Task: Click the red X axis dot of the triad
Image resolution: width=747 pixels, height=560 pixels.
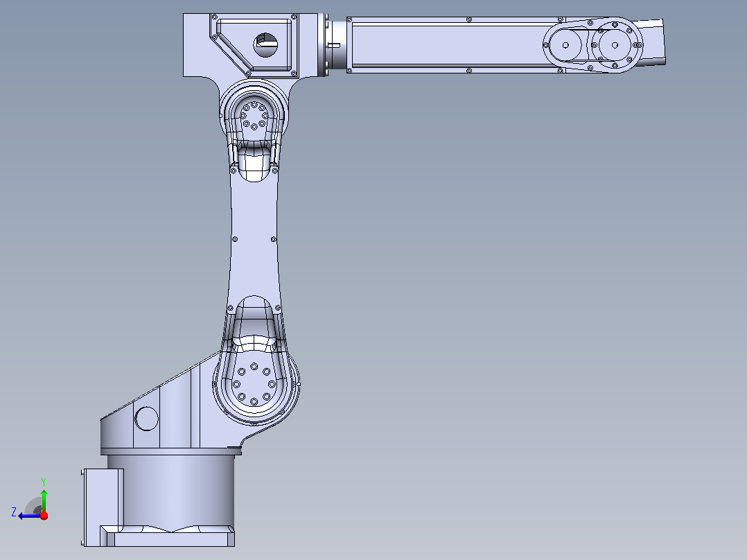Action: [44, 516]
